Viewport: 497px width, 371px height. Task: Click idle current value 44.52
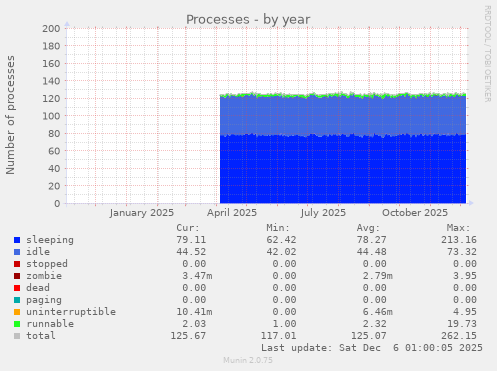[191, 252]
